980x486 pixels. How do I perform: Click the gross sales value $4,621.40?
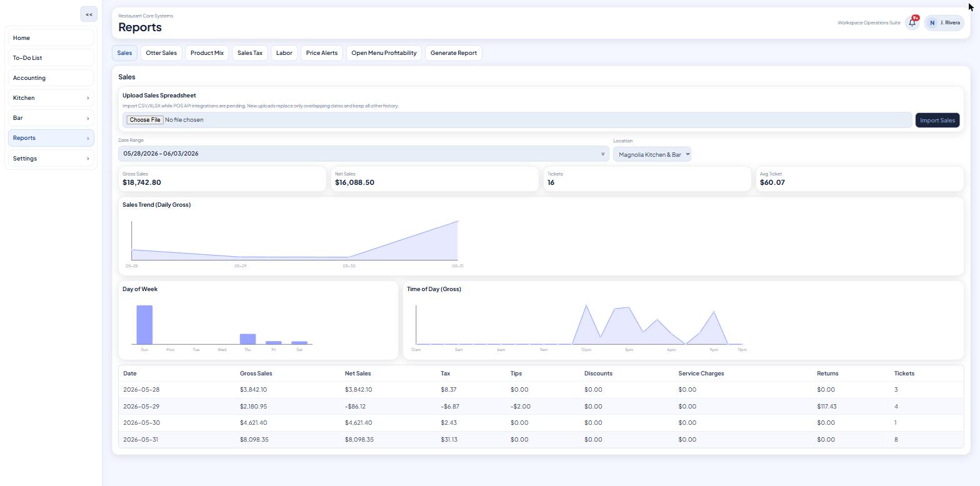point(253,423)
